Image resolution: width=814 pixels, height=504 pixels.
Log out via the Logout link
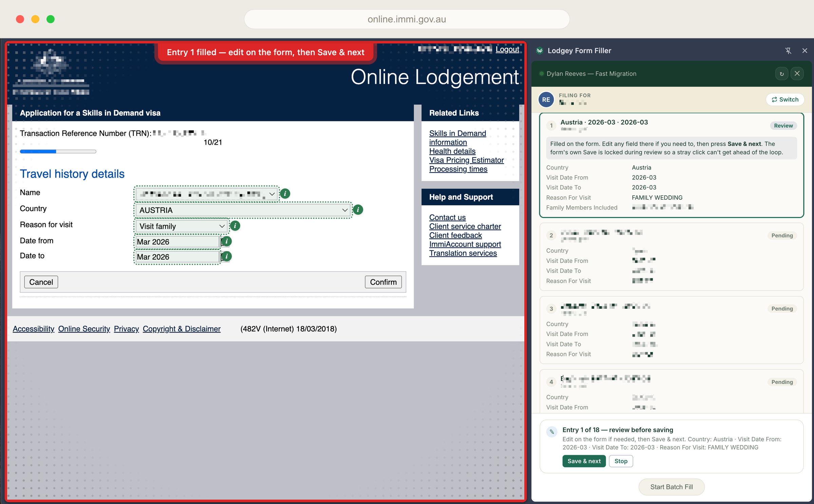507,49
